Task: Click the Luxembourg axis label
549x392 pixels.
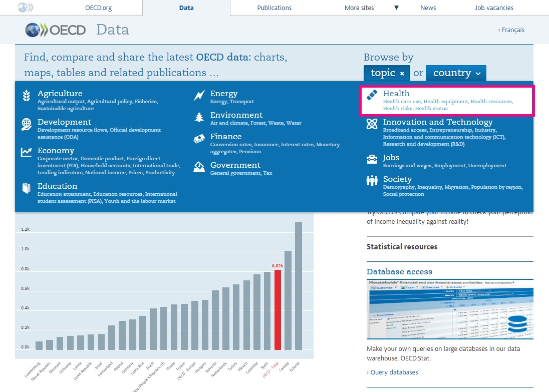Action: pyautogui.click(x=33, y=369)
